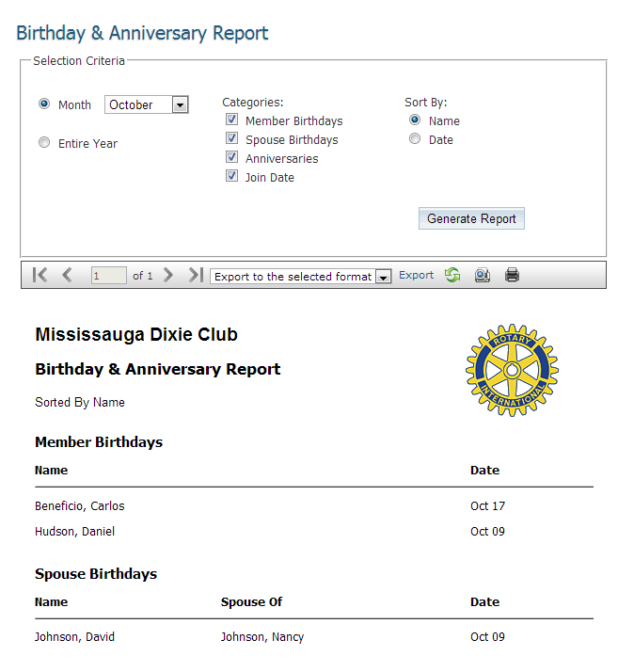Click the Member Birthdays section heading
The image size is (618, 672).
(x=99, y=442)
